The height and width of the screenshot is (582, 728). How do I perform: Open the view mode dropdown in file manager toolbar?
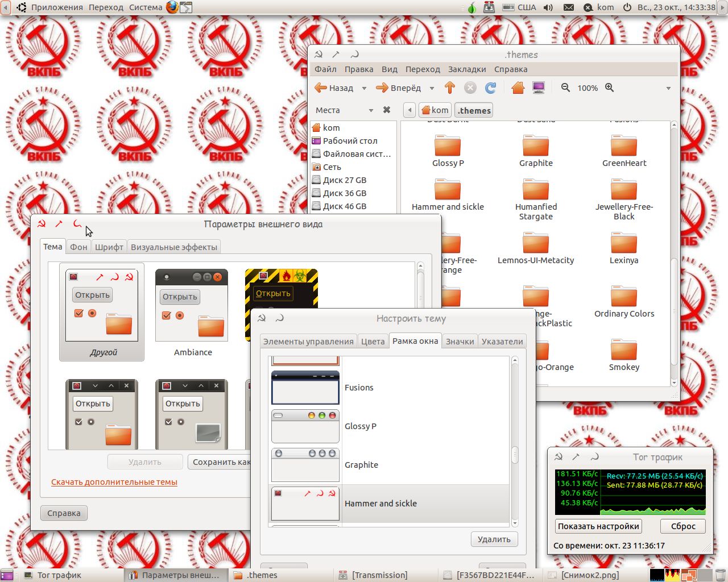click(668, 88)
